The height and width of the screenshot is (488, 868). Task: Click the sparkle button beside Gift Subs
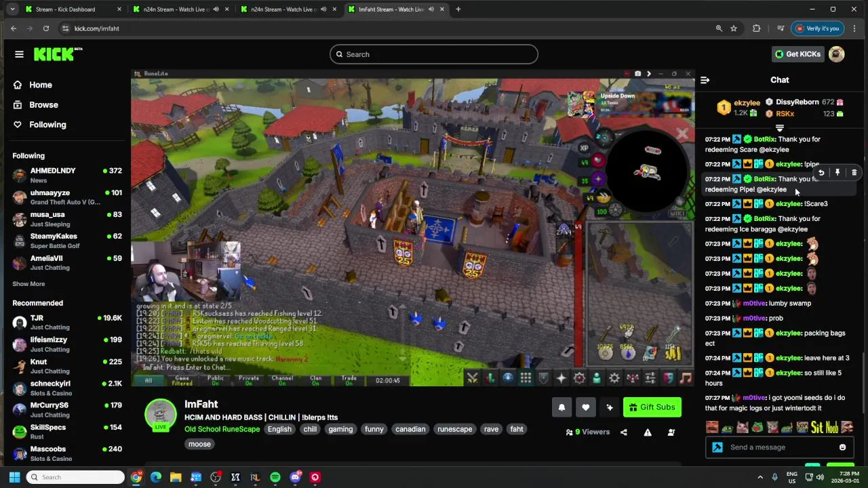[x=609, y=407]
